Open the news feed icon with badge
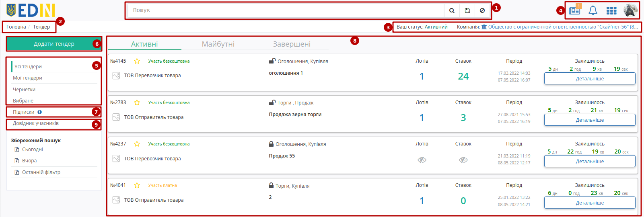This screenshot has width=644, height=217. (x=574, y=10)
